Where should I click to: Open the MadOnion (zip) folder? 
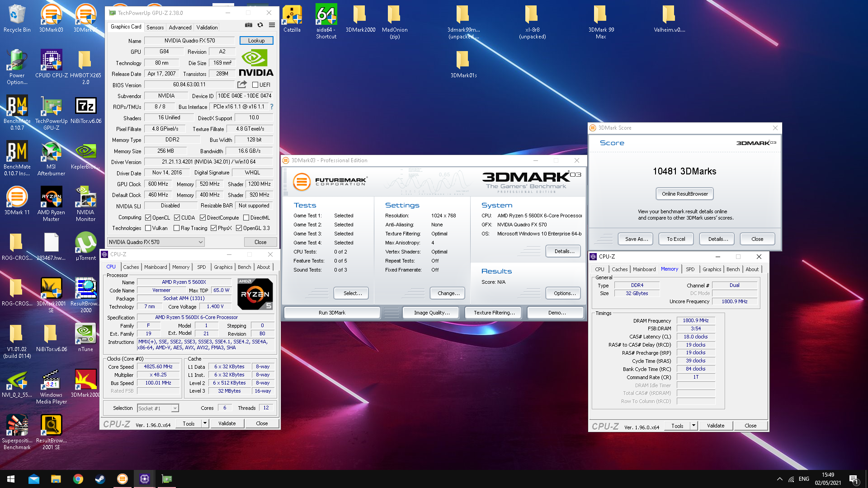click(394, 22)
